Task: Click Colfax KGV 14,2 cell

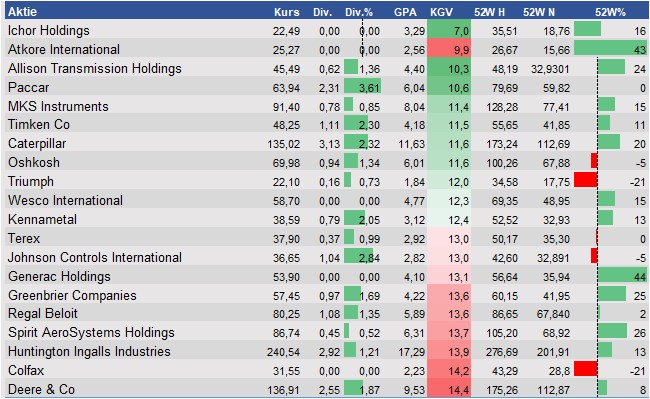Action: click(x=449, y=370)
